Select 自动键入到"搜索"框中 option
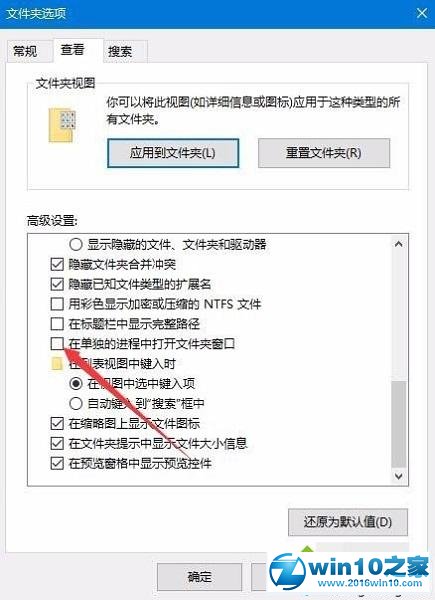 point(76,403)
